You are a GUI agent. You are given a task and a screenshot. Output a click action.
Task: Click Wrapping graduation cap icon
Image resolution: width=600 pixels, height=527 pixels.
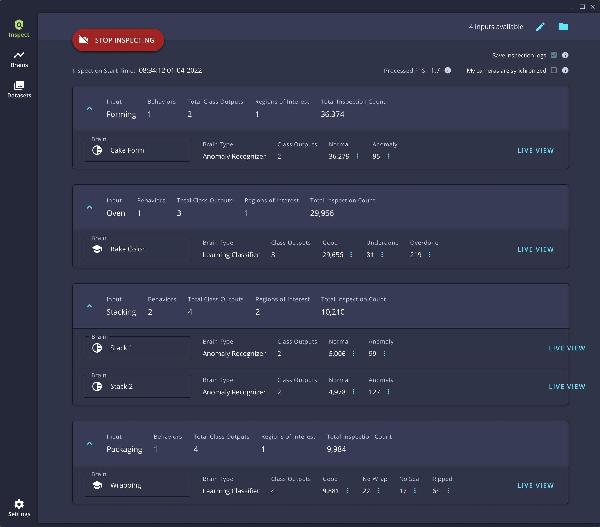(x=97, y=485)
